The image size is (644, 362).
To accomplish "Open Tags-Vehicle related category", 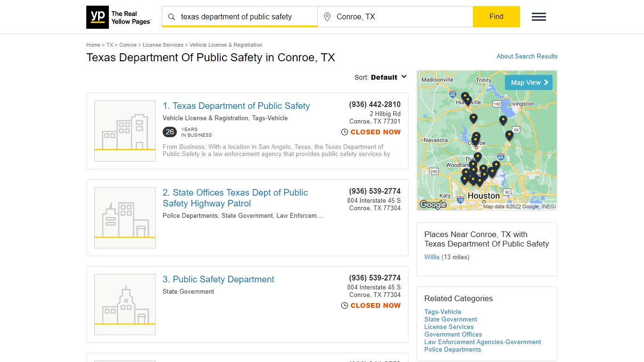I will coord(443,312).
